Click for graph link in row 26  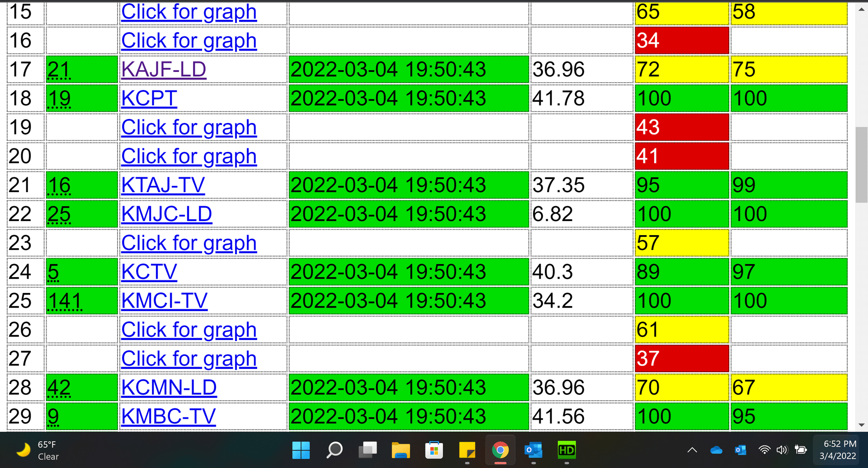tap(189, 331)
